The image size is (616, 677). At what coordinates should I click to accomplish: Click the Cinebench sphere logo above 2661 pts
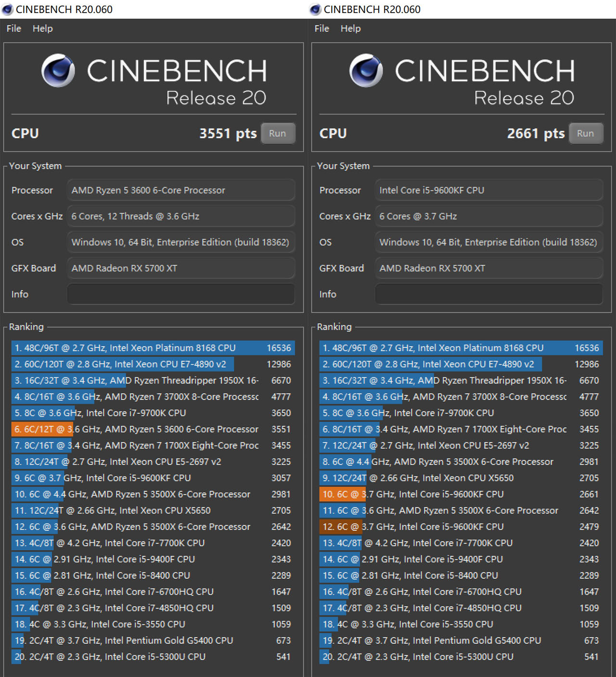pos(366,70)
